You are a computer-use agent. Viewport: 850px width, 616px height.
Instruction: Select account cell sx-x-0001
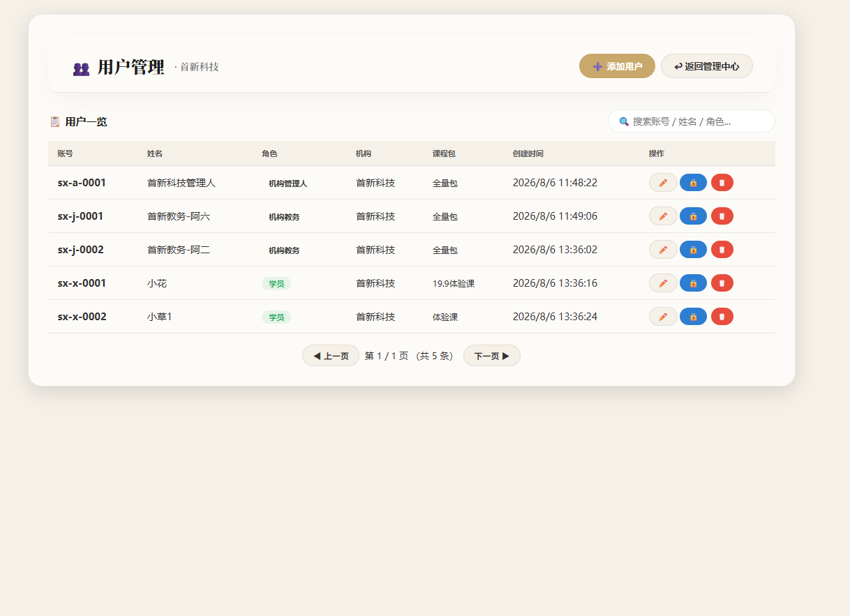point(82,283)
